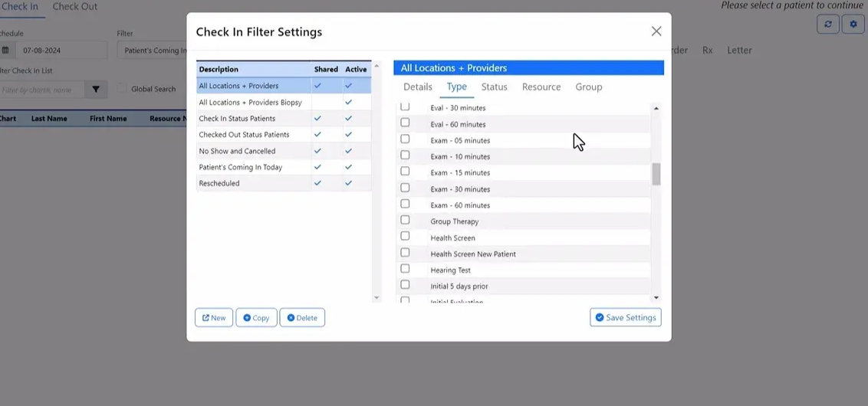
Task: Toggle the Global Search checkbox
Action: [122, 89]
